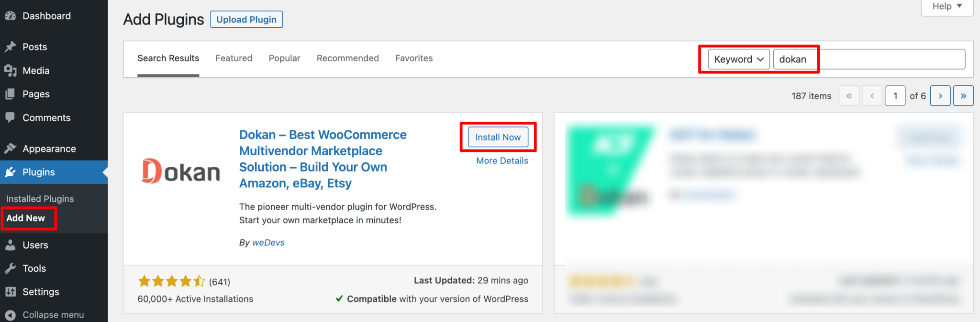Open More Details for Dokan
Screen dimensions: 980x322
501,161
